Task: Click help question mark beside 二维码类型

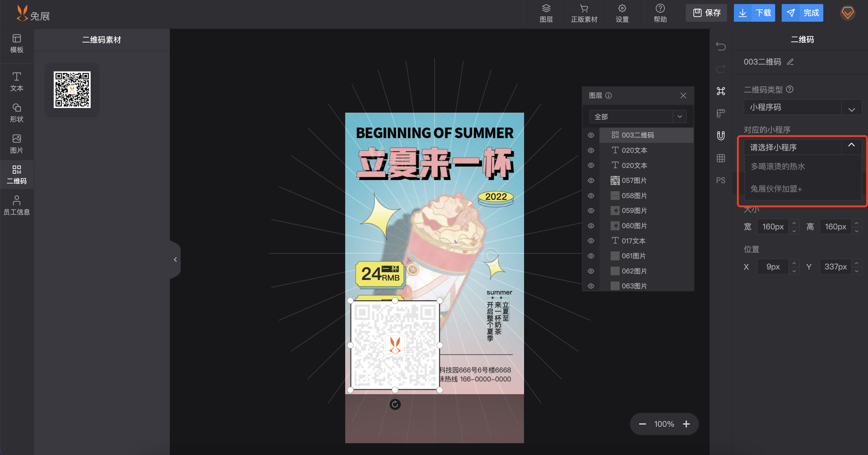Action: (x=790, y=89)
